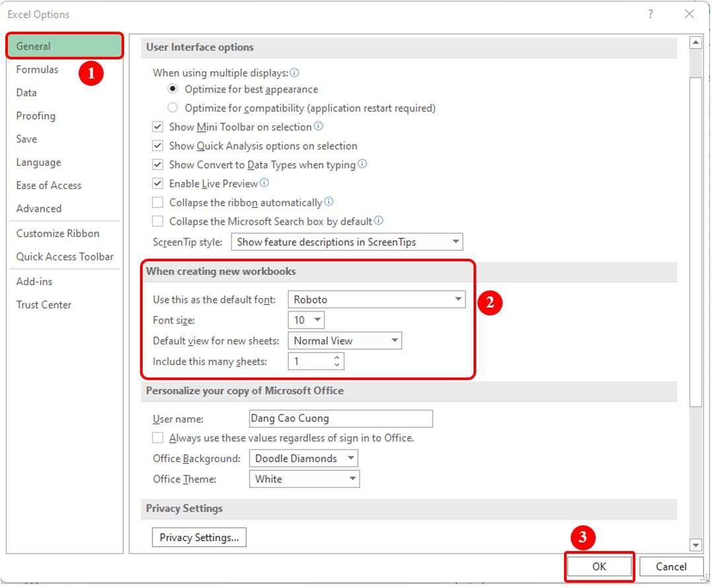Open the Customize Ribbon category
Viewport: 712px width, 588px height.
pos(65,233)
